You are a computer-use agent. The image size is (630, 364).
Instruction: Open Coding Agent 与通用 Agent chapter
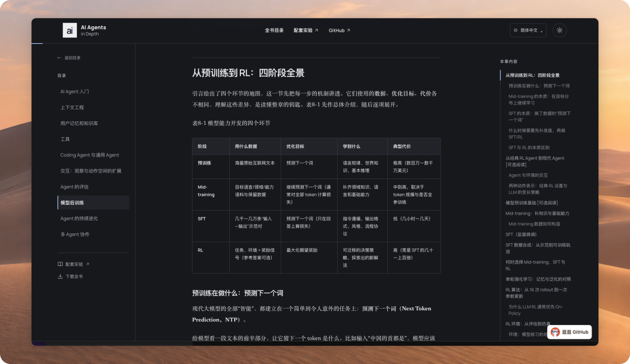[x=90, y=155]
